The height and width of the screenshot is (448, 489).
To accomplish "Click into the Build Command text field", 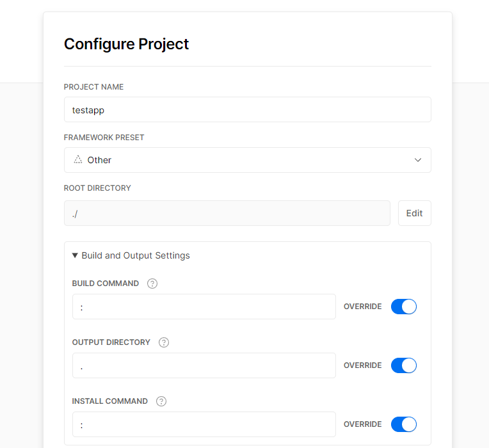I will (x=204, y=307).
